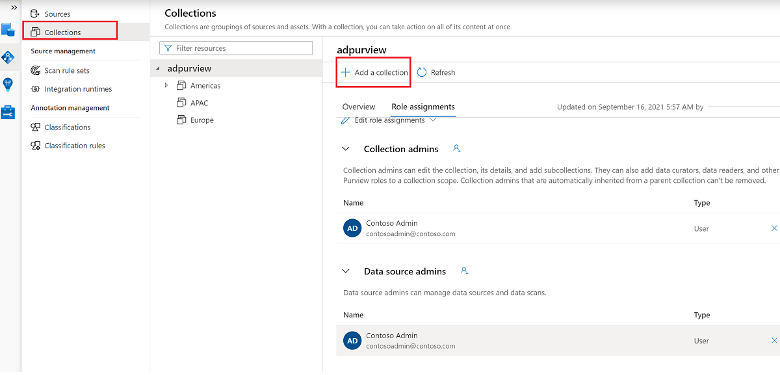Collapse the adpurview root tree node
The image size is (780, 375).
[x=157, y=69]
